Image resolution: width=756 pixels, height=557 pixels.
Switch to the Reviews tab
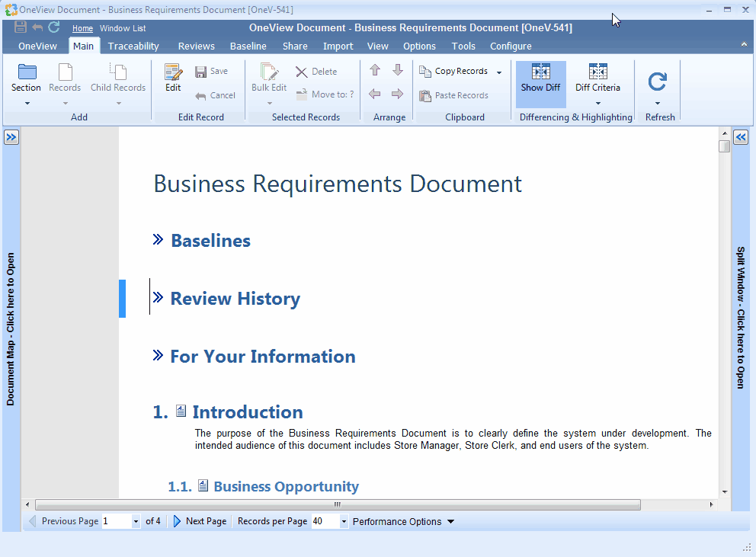[x=196, y=46]
